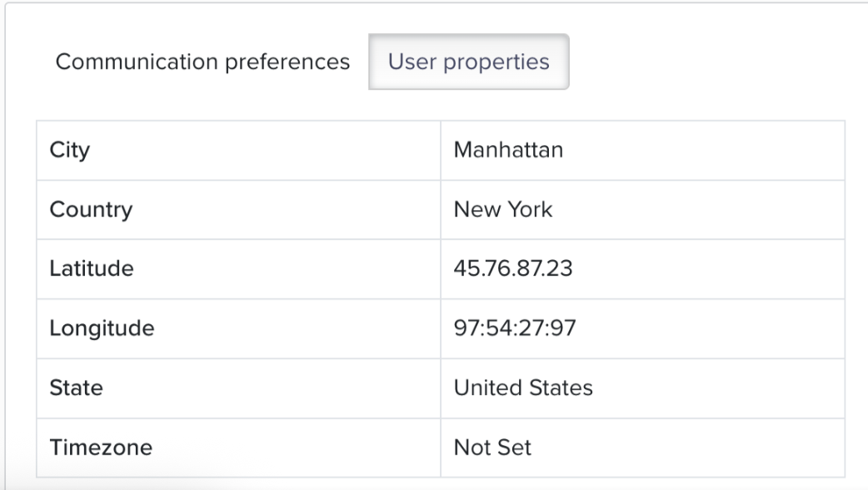The width and height of the screenshot is (868, 490).
Task: Click the City row in the table
Action: 237,151
